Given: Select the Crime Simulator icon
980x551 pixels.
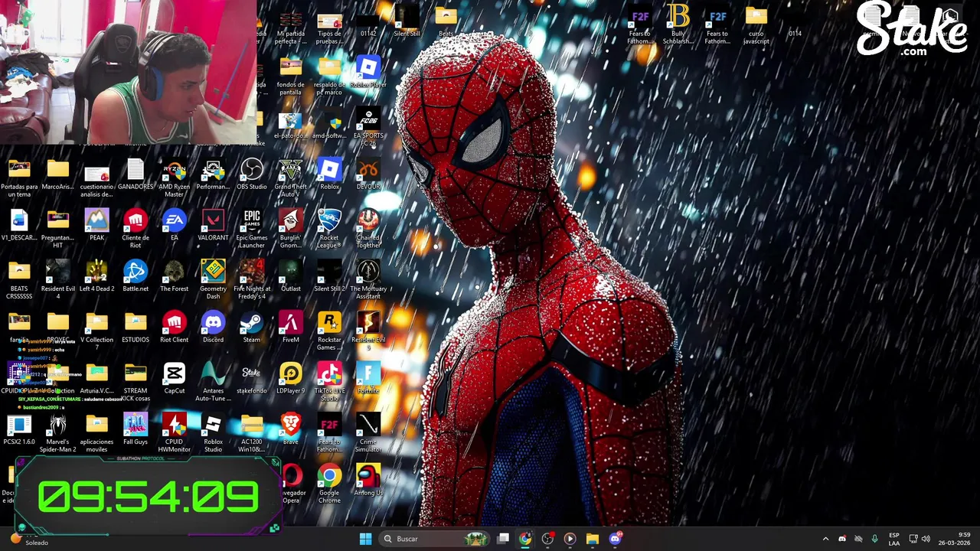Looking at the screenshot, I should [368, 433].
